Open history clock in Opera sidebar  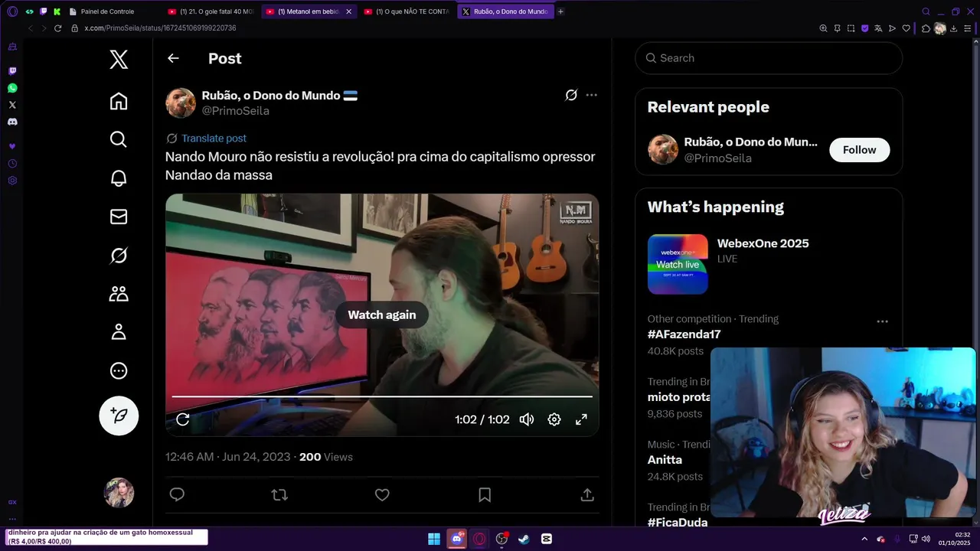tap(12, 164)
